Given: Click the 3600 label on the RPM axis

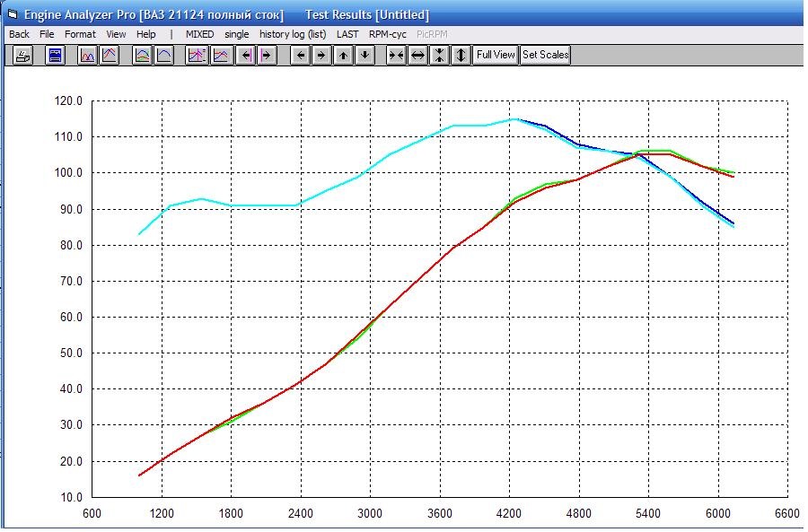Looking at the screenshot, I should [x=440, y=514].
